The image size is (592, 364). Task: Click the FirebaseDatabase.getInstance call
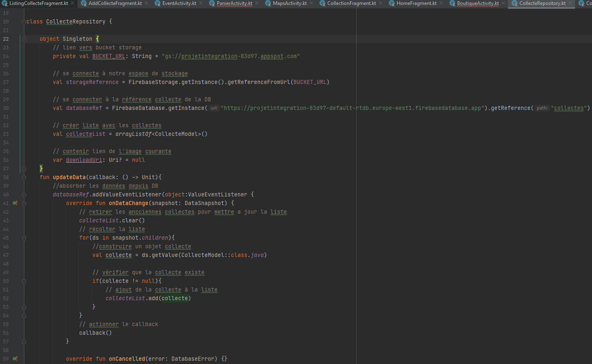coord(158,108)
